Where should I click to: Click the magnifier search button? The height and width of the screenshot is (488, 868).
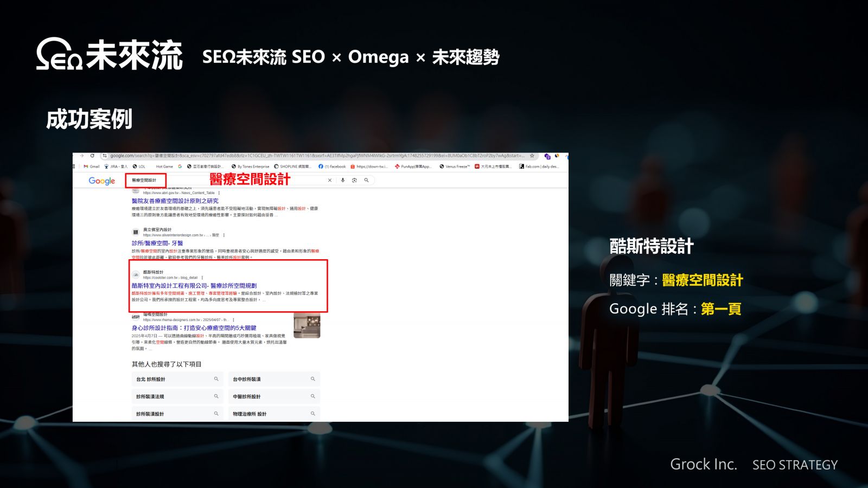[366, 180]
